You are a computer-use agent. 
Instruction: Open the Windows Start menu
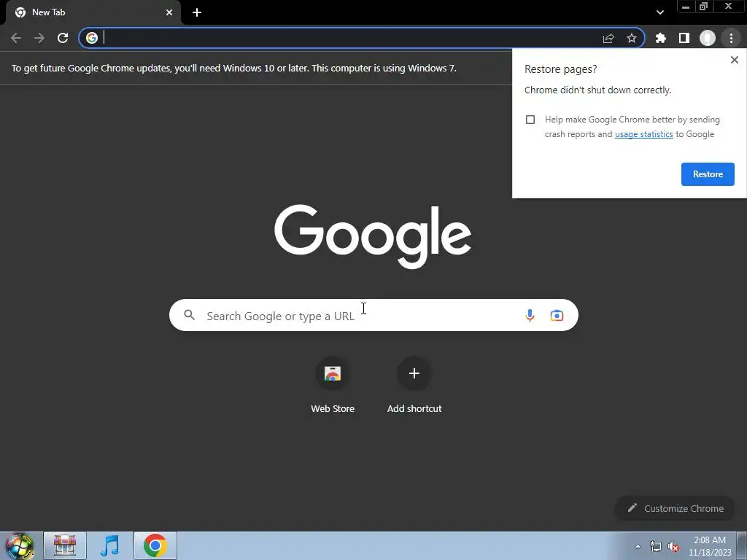click(x=20, y=545)
